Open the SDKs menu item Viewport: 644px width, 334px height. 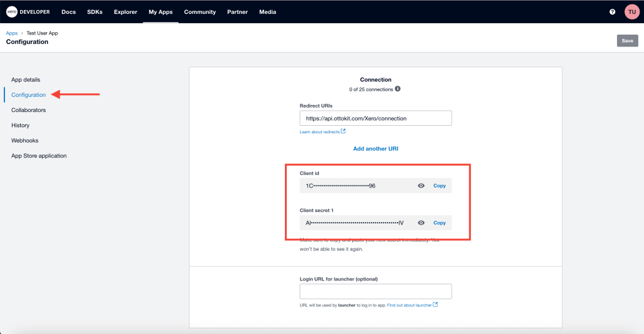click(x=95, y=12)
